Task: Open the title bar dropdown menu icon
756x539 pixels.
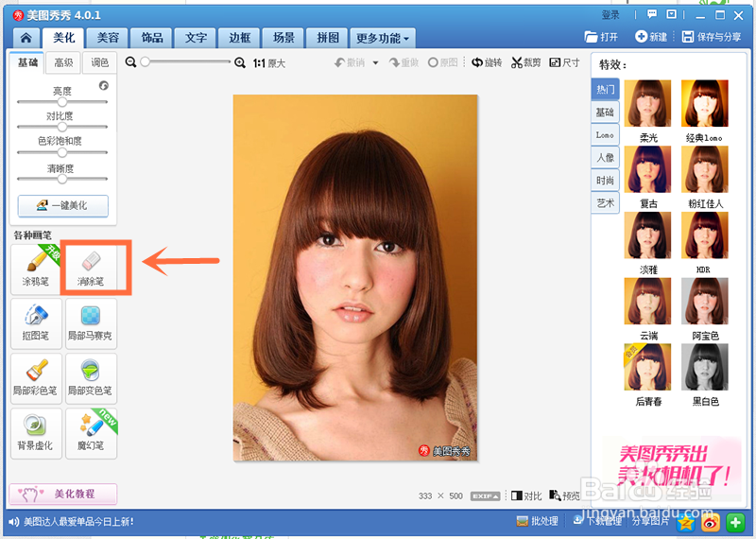Action: tap(671, 14)
